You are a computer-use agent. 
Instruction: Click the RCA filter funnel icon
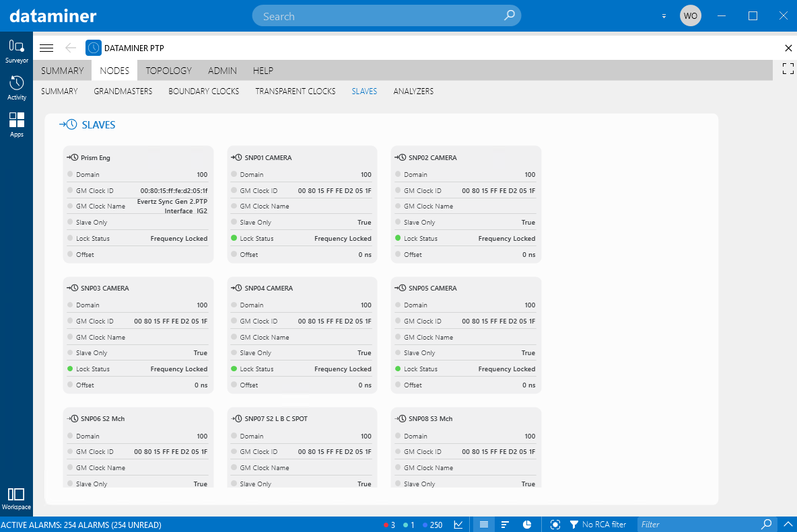574,525
